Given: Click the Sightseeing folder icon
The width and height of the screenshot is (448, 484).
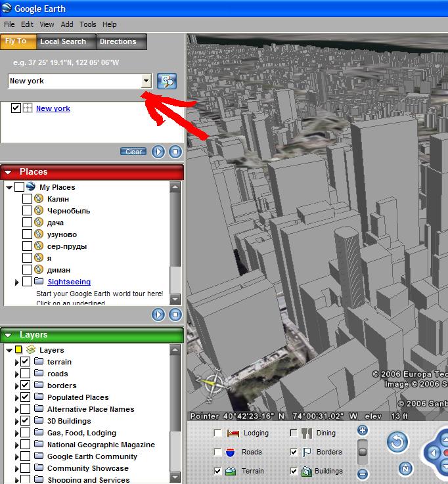Looking at the screenshot, I should coord(39,281).
